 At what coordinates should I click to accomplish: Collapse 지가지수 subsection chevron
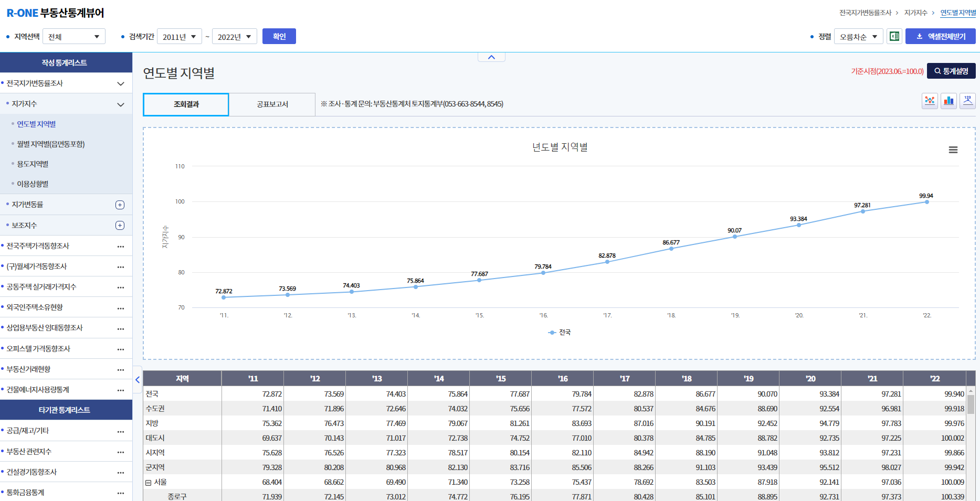121,104
